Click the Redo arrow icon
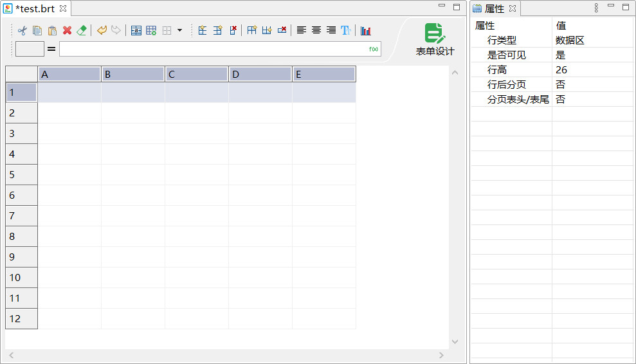Image resolution: width=636 pixels, height=364 pixels. coord(116,30)
